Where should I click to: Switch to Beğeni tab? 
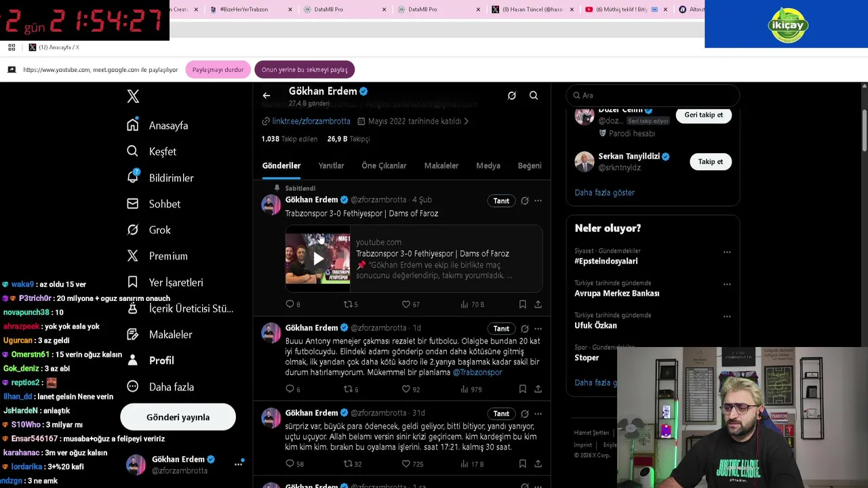530,165
